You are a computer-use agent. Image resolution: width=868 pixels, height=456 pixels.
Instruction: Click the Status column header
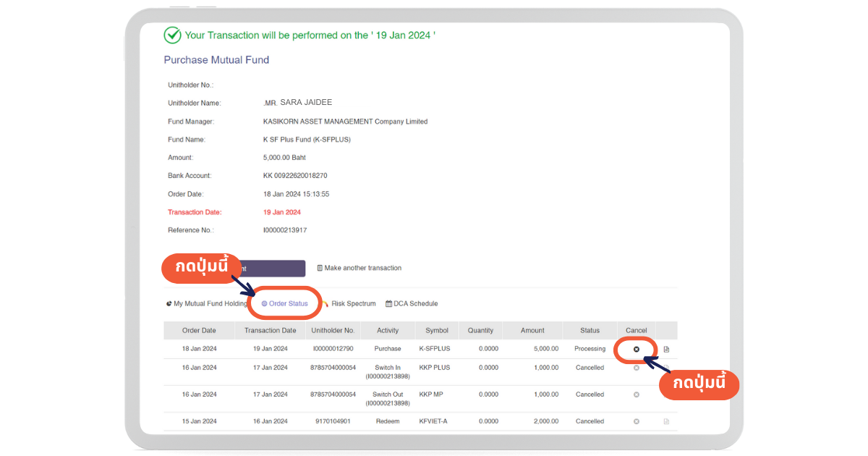(x=590, y=331)
